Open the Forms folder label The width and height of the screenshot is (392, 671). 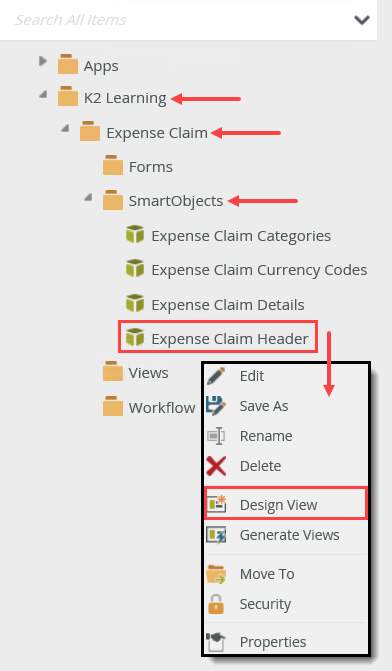tap(151, 167)
